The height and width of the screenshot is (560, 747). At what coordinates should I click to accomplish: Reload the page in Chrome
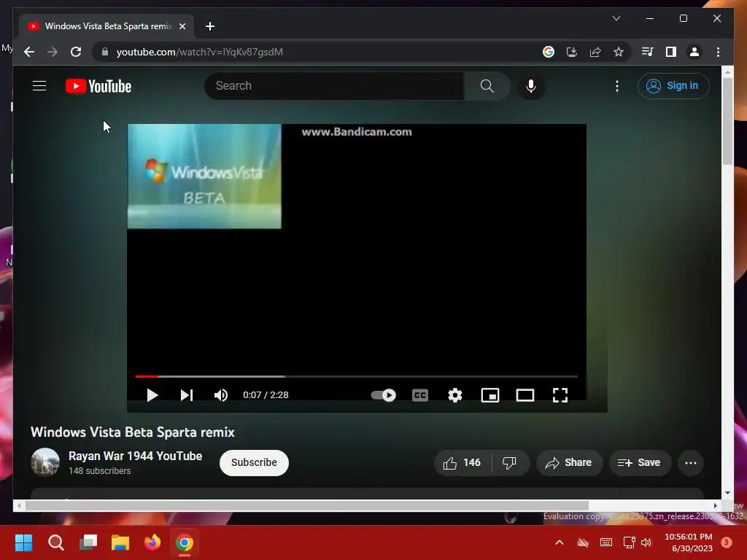coord(76,52)
